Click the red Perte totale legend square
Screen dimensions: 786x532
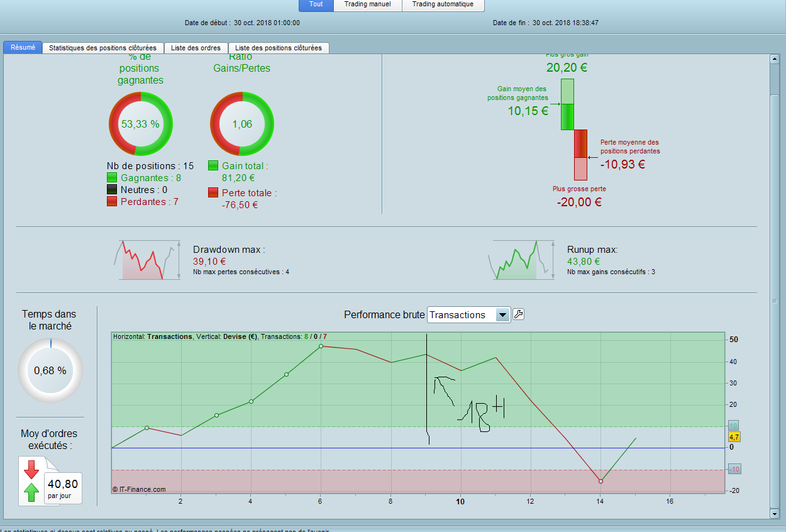pos(213,193)
